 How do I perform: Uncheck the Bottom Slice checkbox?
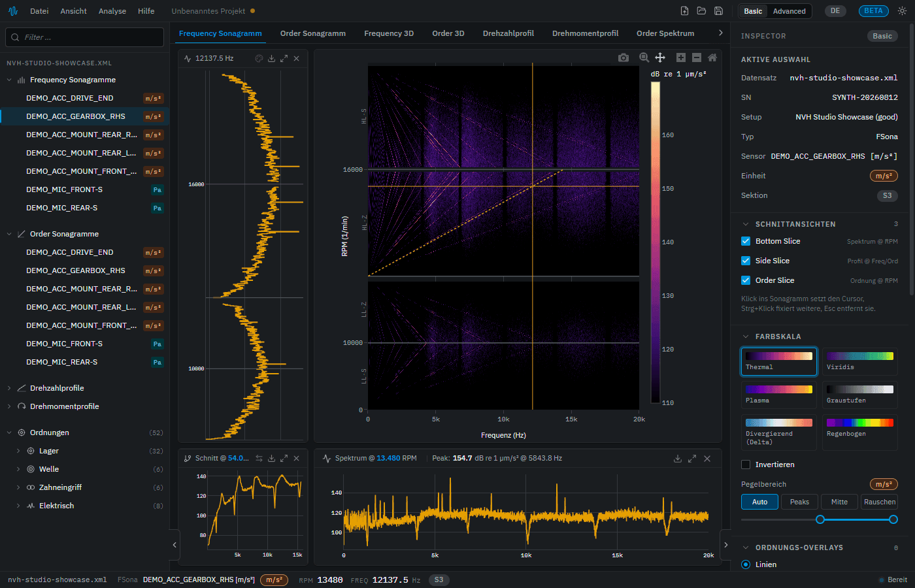click(746, 241)
